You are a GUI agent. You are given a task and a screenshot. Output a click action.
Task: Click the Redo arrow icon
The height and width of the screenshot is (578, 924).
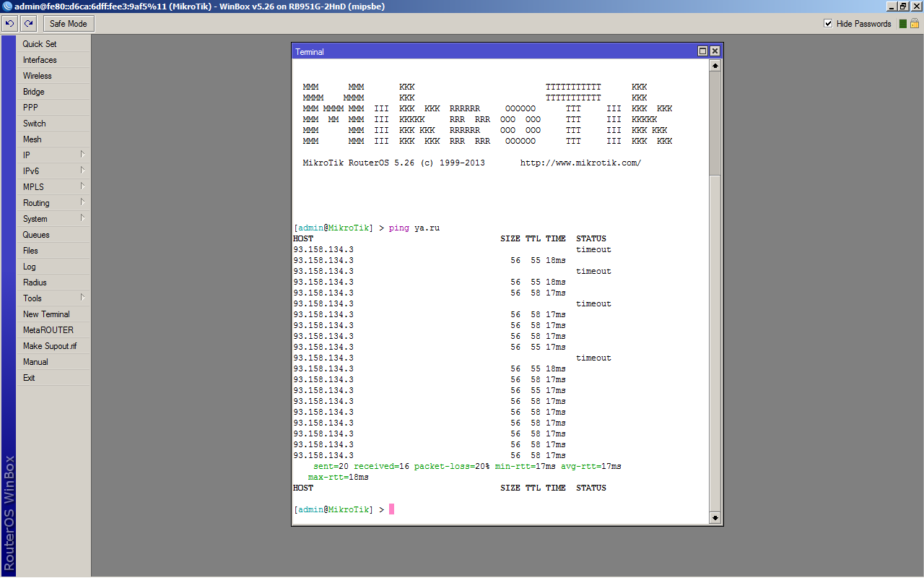pyautogui.click(x=29, y=24)
